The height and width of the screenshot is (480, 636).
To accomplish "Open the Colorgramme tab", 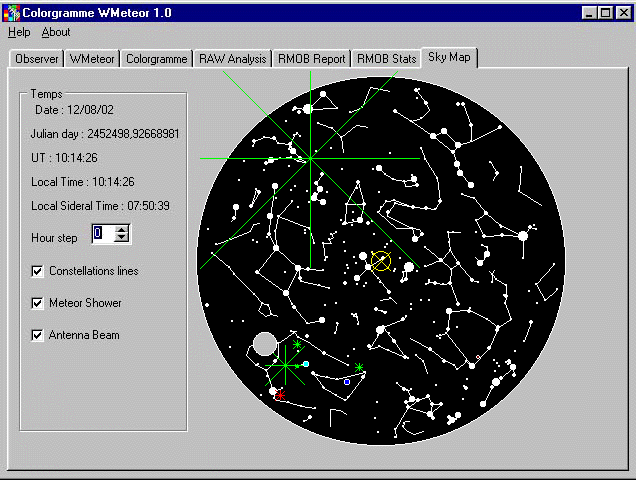I will click(157, 59).
